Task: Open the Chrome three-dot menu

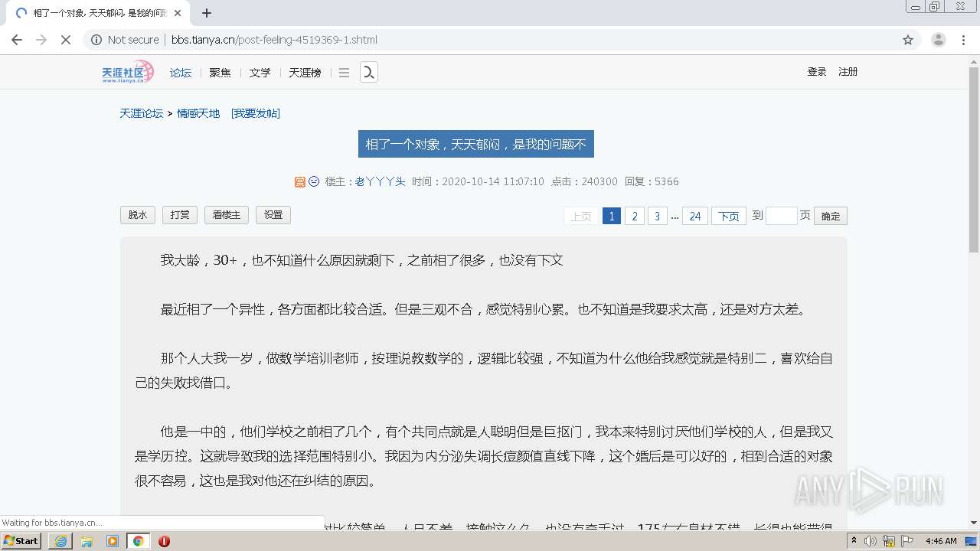Action: [964, 40]
